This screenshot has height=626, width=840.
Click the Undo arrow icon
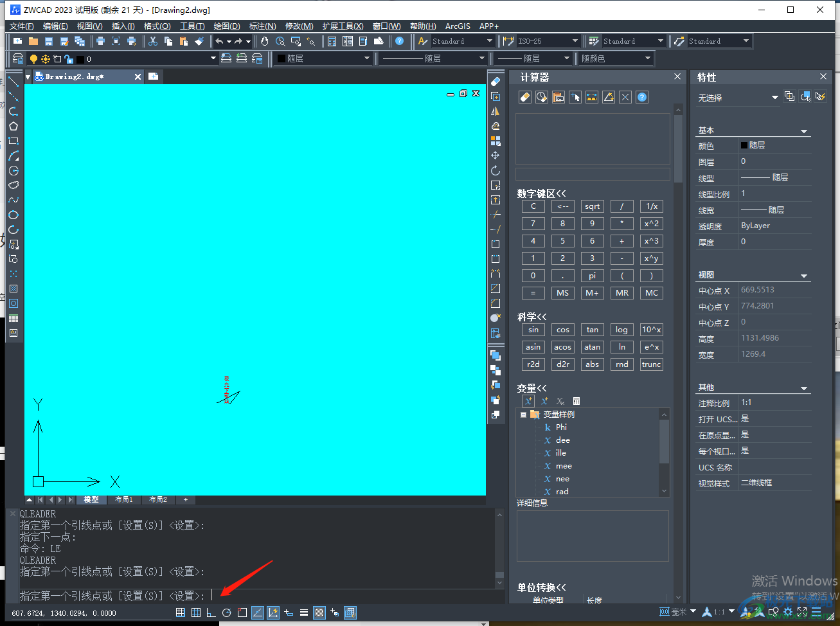219,41
